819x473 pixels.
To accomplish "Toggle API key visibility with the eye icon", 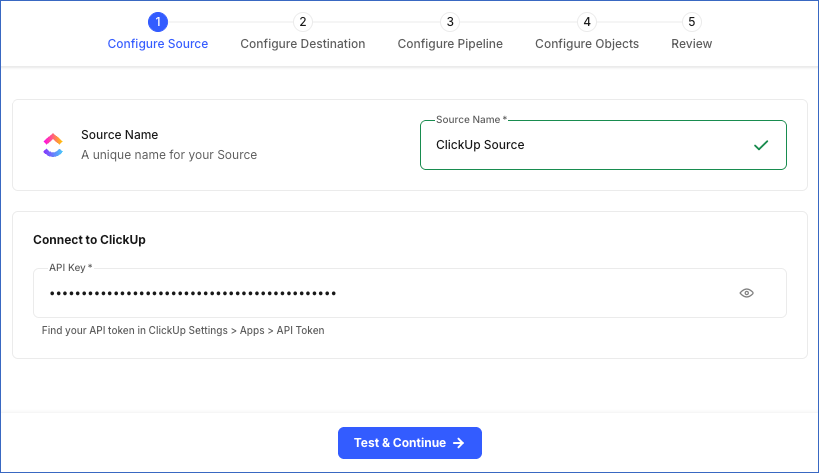I will tap(746, 293).
